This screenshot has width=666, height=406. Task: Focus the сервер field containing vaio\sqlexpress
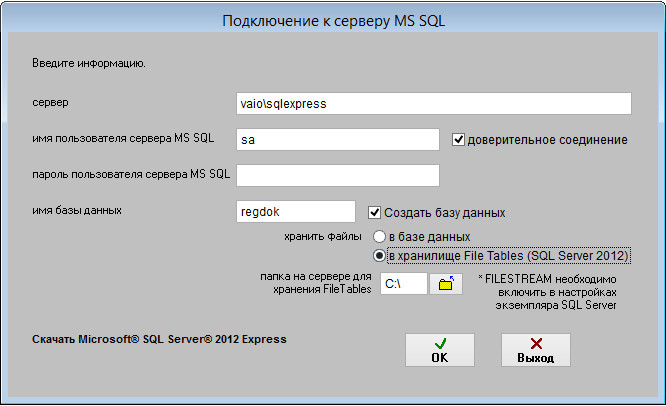[434, 104]
